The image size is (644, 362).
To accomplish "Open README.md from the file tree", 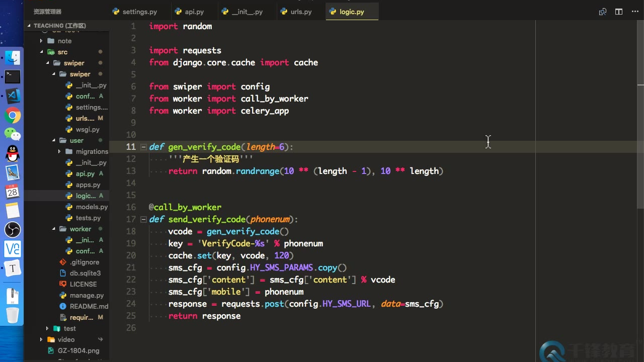I will click(89, 306).
